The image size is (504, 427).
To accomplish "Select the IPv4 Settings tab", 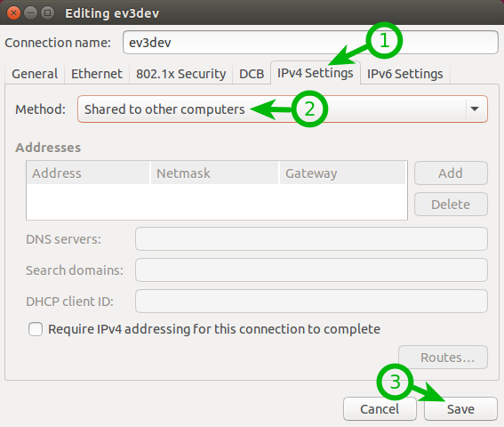I will pyautogui.click(x=316, y=73).
